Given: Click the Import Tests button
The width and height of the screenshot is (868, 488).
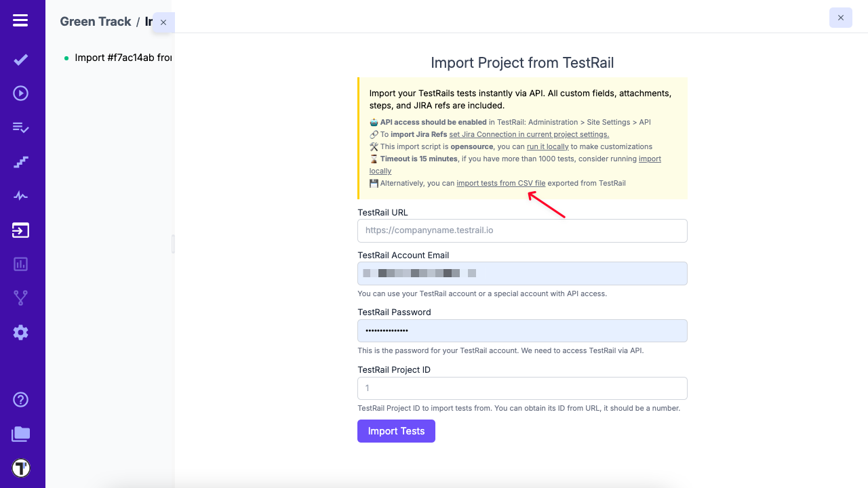Looking at the screenshot, I should 396,431.
